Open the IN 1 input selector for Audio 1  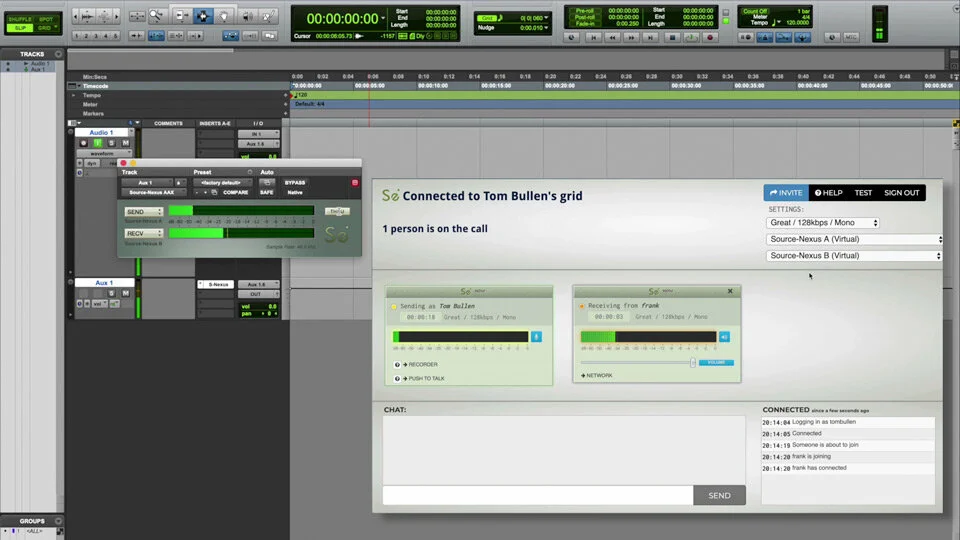[x=258, y=133]
